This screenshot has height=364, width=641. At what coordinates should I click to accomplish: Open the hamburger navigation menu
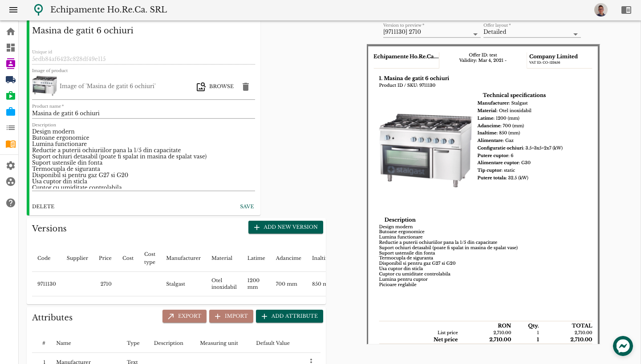click(13, 10)
